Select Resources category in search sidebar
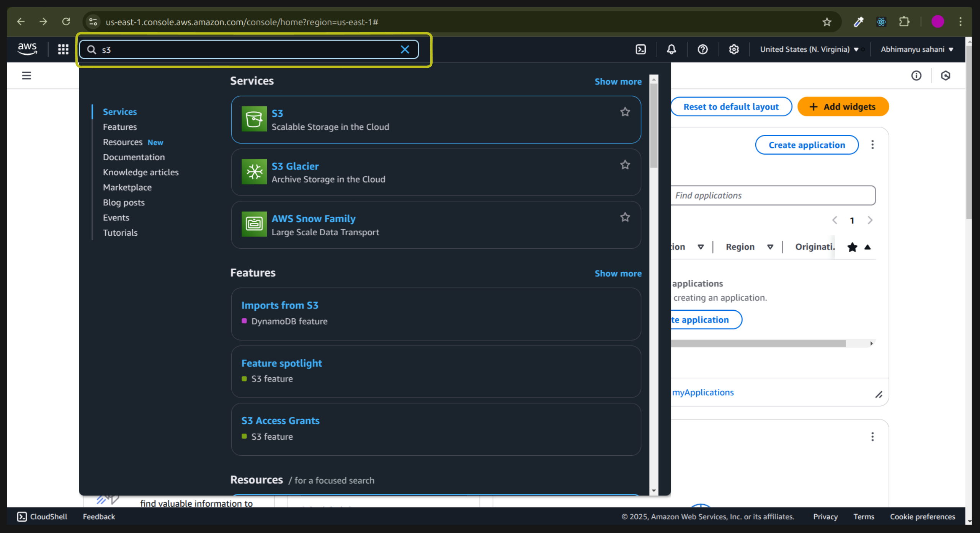Viewport: 980px width, 533px height. pos(122,142)
